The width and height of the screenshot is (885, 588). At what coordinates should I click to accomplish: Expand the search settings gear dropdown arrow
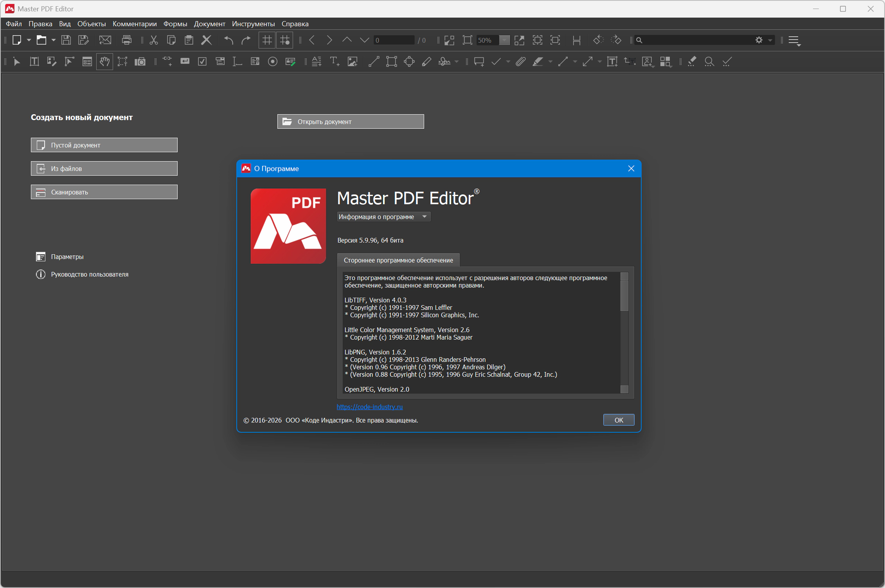point(770,40)
